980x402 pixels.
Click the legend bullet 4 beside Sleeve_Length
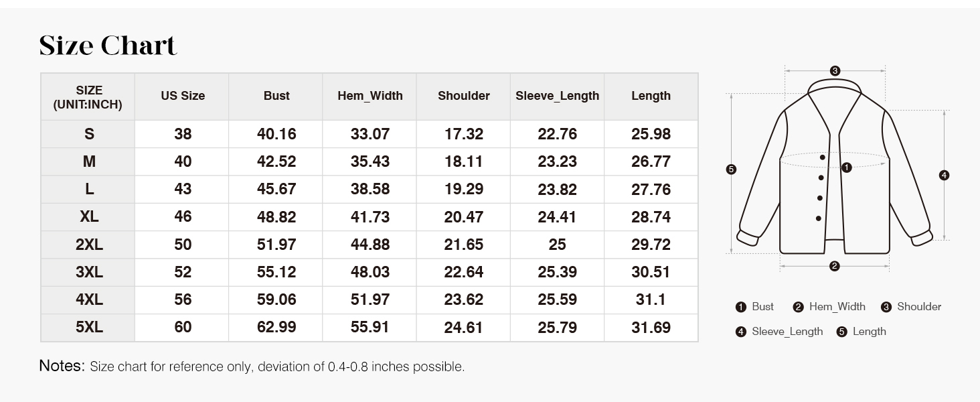tap(740, 332)
